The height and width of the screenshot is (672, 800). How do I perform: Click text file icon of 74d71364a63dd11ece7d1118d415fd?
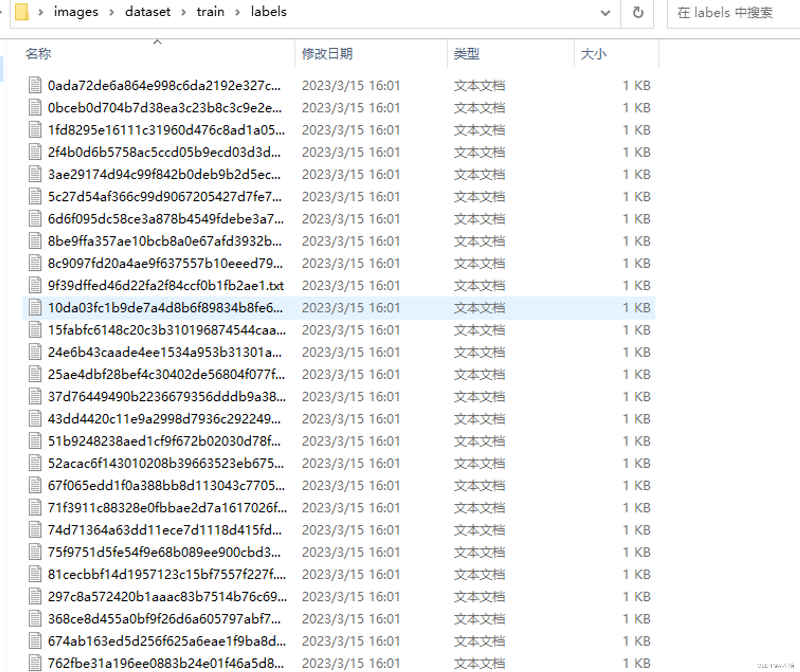[35, 530]
